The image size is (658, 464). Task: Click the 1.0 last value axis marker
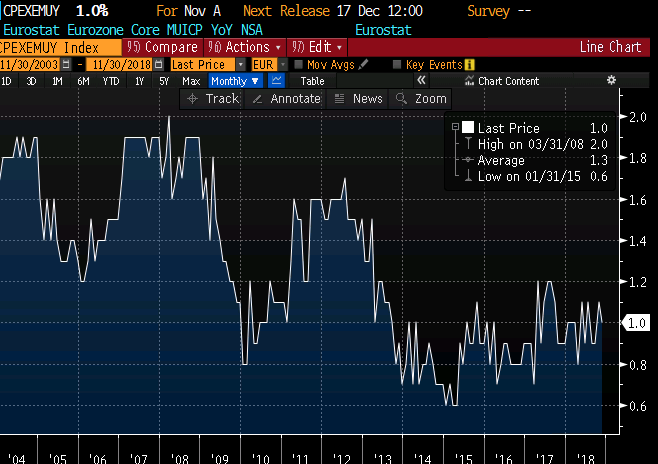636,323
